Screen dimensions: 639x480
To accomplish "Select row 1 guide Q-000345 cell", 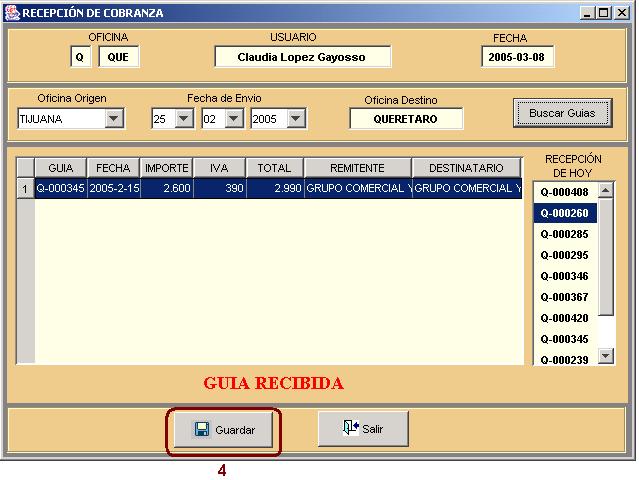I will point(60,188).
